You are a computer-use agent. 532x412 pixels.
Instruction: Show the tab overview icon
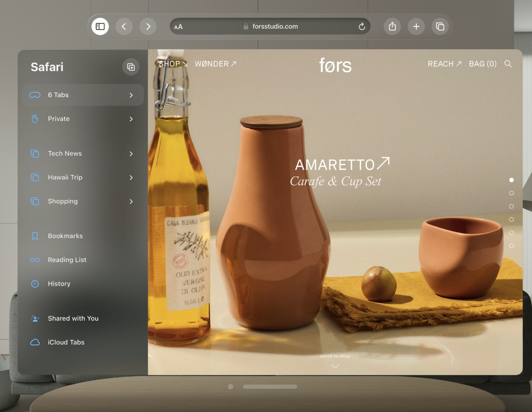tap(440, 26)
